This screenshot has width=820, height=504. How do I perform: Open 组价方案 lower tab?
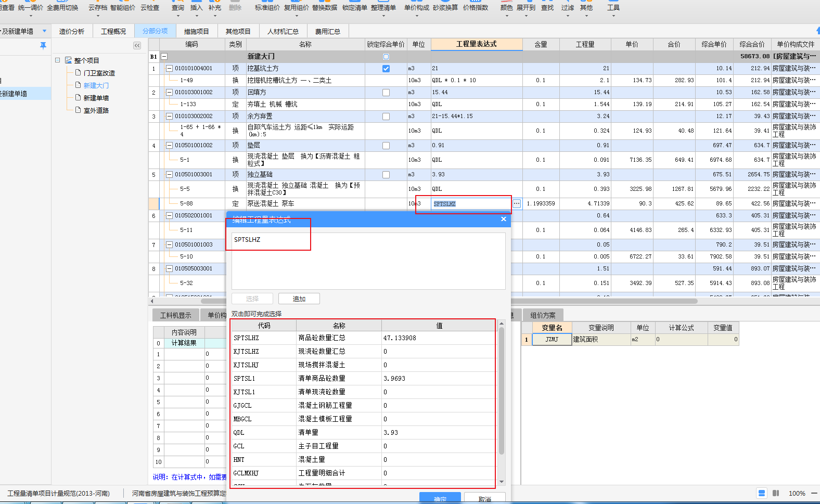coord(543,315)
